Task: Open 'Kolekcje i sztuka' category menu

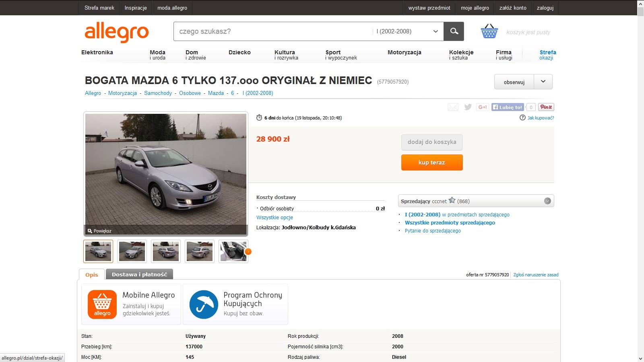Action: [x=461, y=55]
